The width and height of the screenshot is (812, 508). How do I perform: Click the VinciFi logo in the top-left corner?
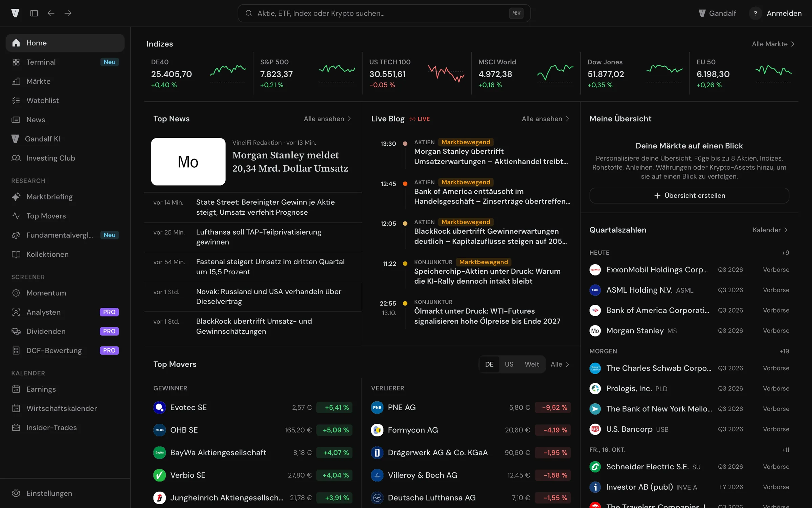pos(15,13)
